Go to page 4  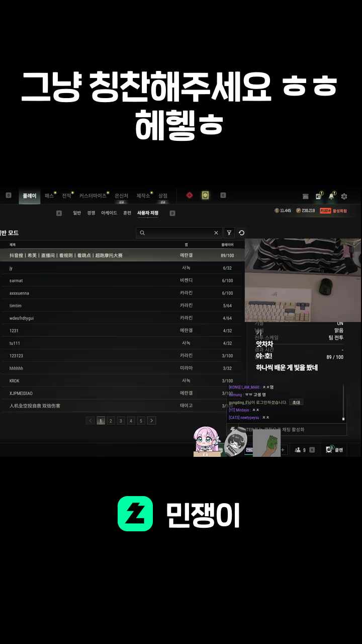[x=131, y=421]
